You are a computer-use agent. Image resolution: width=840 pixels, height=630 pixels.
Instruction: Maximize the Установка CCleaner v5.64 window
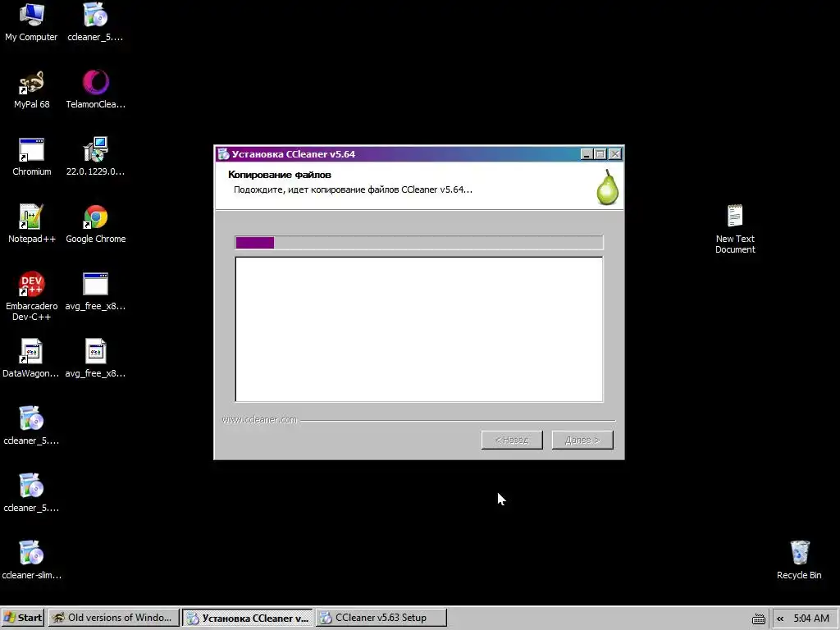(x=600, y=154)
